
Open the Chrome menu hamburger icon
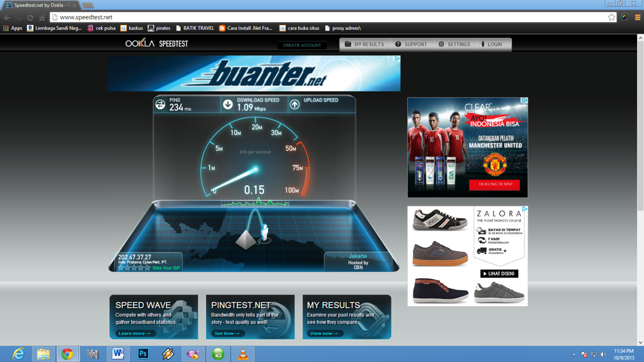[x=637, y=17]
